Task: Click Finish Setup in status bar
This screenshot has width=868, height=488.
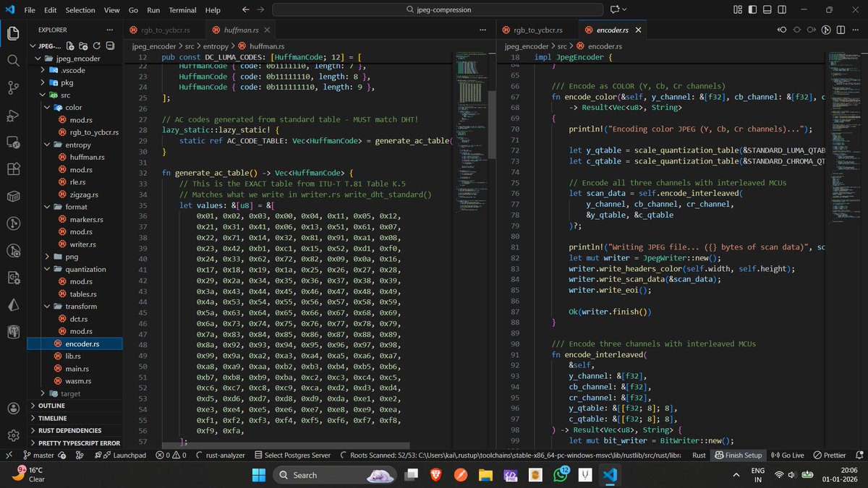Action: (738, 455)
